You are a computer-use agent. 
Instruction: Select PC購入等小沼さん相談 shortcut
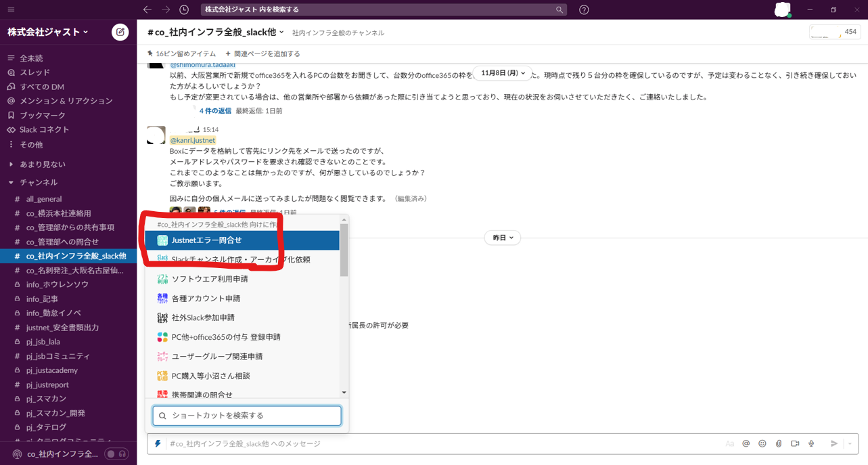click(x=242, y=376)
